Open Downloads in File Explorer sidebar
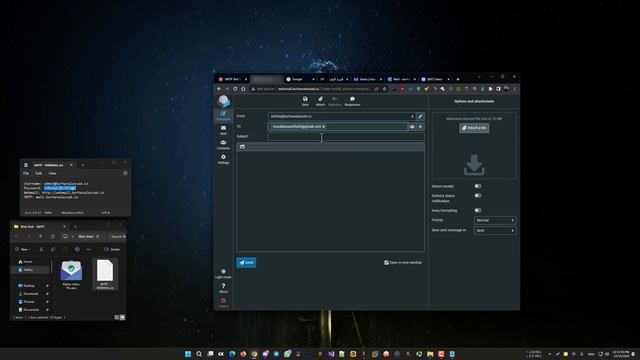The width and height of the screenshot is (640, 360). click(30, 294)
